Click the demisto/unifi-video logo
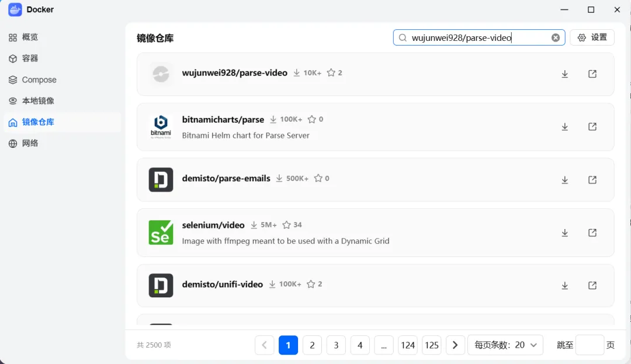Viewport: 631px width, 364px height. click(161, 285)
